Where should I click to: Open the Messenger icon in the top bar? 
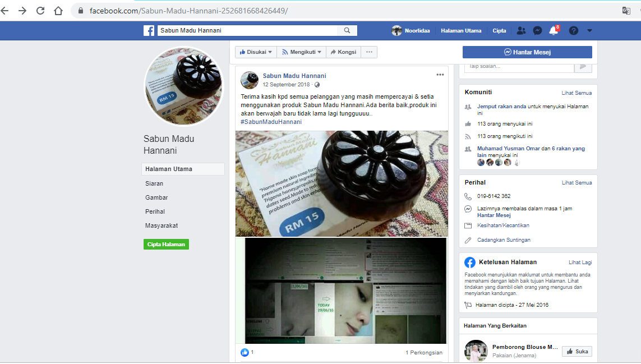pyautogui.click(x=538, y=30)
